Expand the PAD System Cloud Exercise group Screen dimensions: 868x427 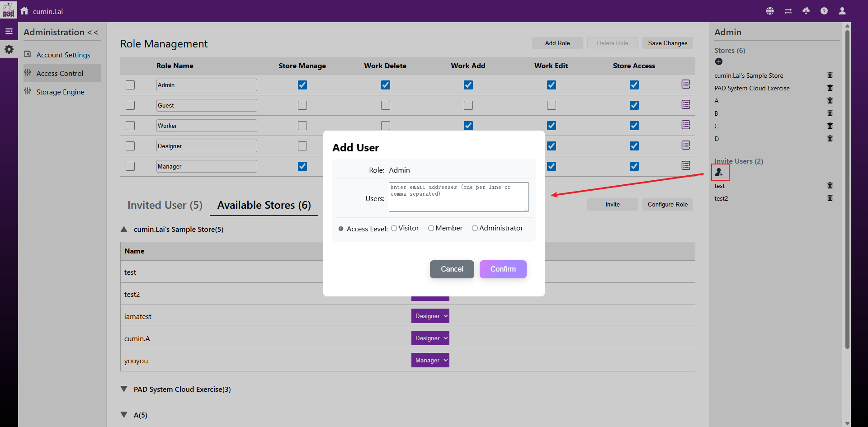(x=124, y=389)
